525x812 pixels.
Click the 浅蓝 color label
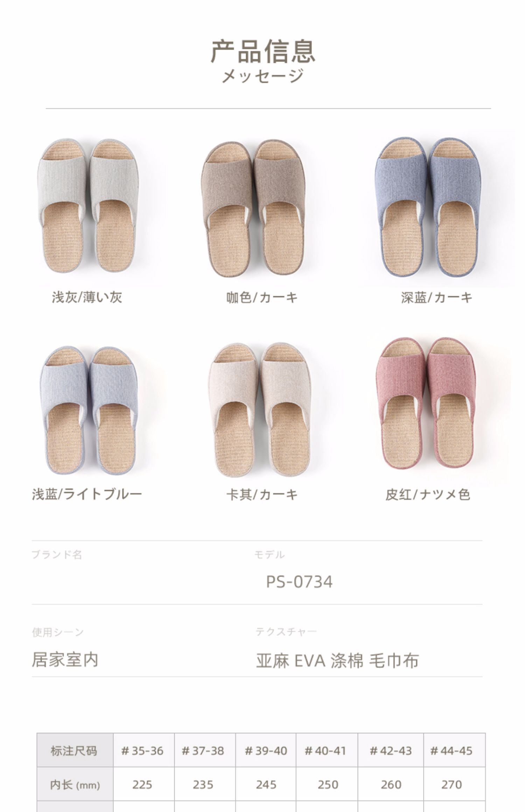pyautogui.click(x=87, y=494)
